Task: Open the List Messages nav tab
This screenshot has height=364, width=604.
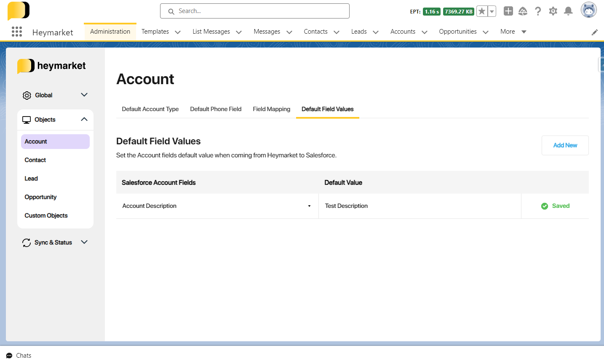Action: (x=211, y=32)
